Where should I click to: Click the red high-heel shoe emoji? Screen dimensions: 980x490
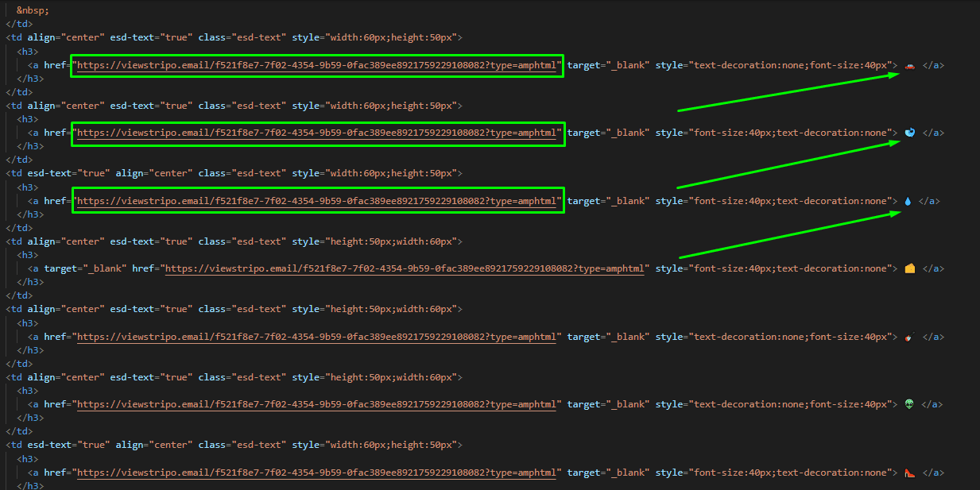point(909,473)
